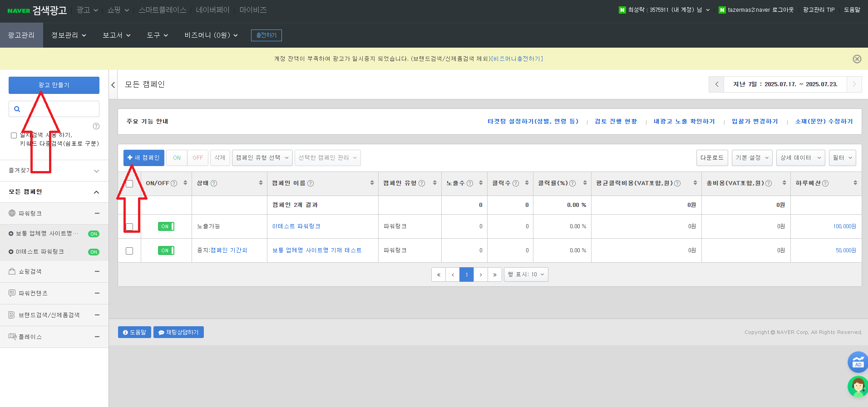Open help icon beside 캠페인 유형 header
Image resolution: width=868 pixels, height=407 pixels.
422,183
